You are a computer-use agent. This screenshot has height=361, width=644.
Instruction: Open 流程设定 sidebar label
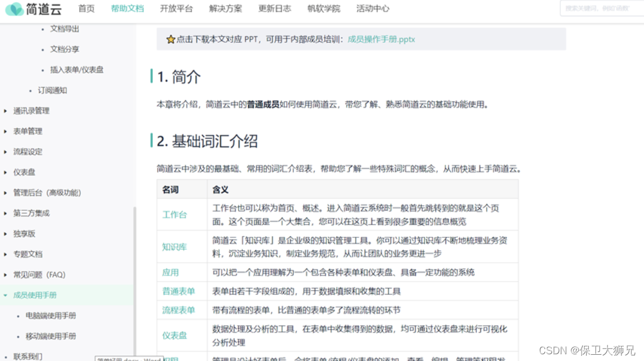click(x=28, y=152)
